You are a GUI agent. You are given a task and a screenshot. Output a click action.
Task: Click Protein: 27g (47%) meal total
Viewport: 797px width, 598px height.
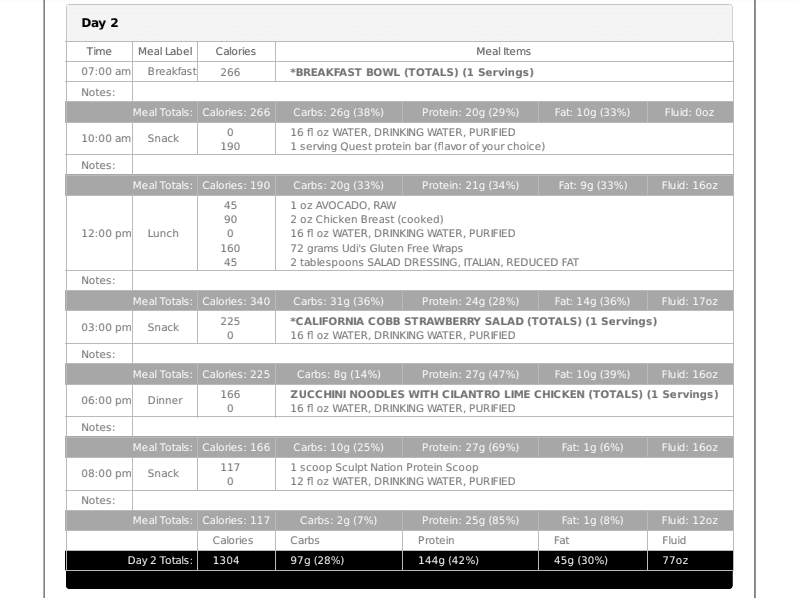coord(470,375)
